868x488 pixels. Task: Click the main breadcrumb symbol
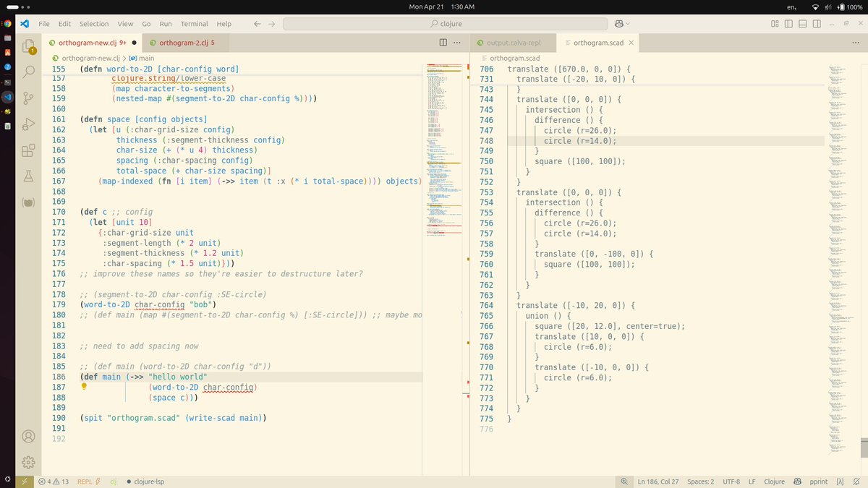pos(142,58)
